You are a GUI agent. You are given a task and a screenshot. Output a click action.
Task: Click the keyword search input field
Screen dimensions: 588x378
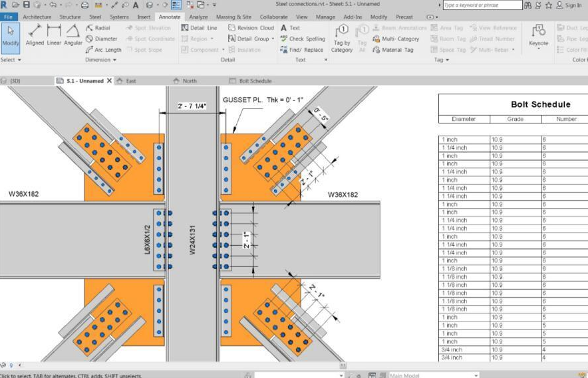[483, 5]
